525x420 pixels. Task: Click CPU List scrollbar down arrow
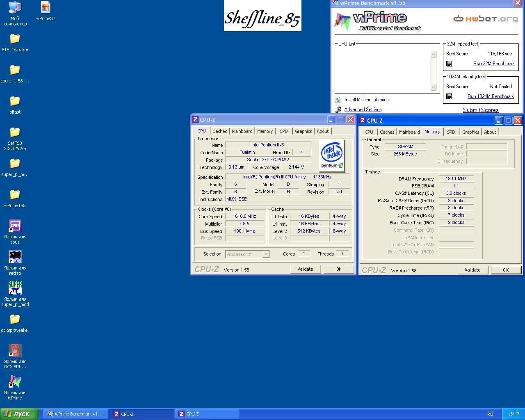(434, 87)
